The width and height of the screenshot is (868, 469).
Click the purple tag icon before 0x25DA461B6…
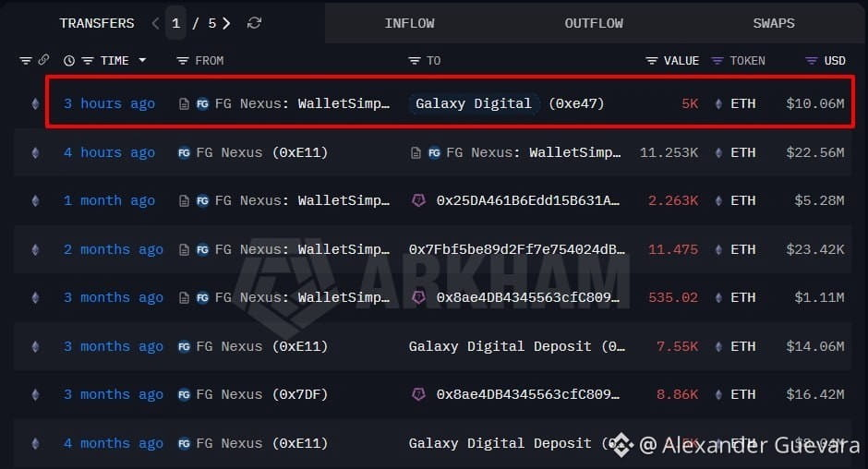click(x=418, y=200)
